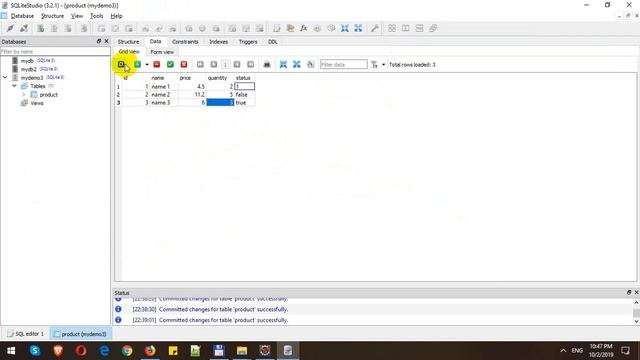The height and width of the screenshot is (360, 640).
Task: Insert a new row with the green plus icon
Action: coord(138,64)
